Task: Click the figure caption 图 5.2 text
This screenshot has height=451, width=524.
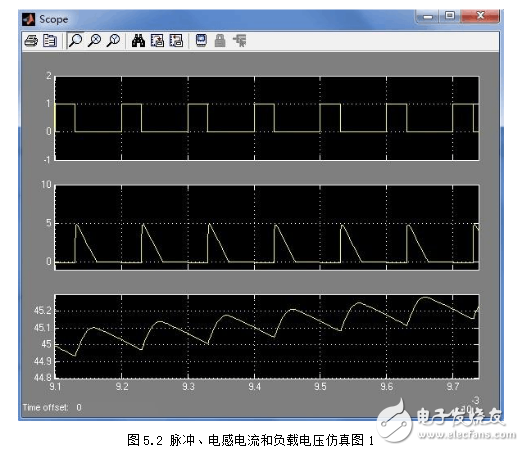Action: (x=250, y=440)
